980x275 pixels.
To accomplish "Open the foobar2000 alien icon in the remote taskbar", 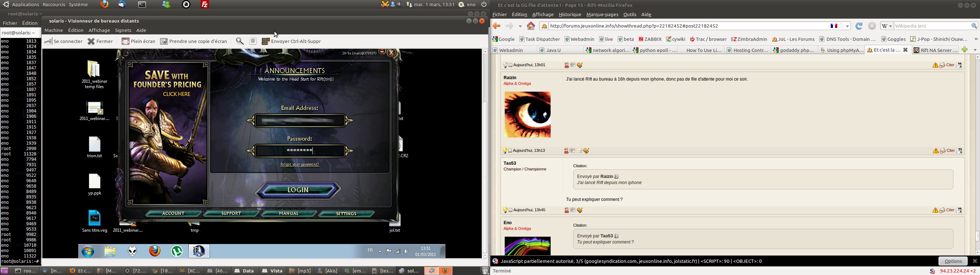I will click(132, 251).
